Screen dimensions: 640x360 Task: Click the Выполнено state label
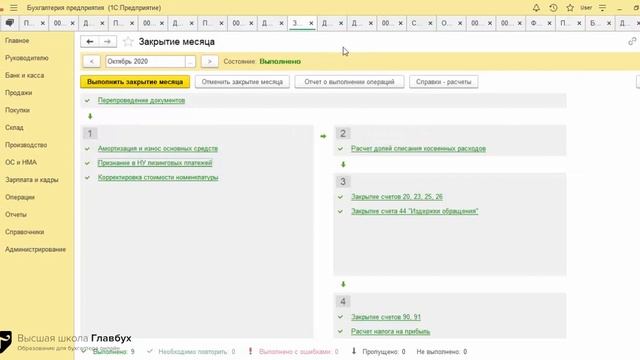click(280, 62)
